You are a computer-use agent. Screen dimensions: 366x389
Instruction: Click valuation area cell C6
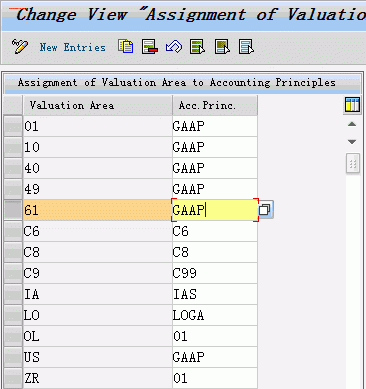pos(97,231)
